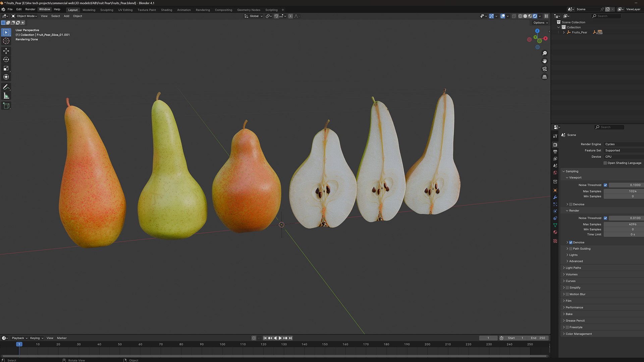Toggle proportional editing button

(290, 16)
